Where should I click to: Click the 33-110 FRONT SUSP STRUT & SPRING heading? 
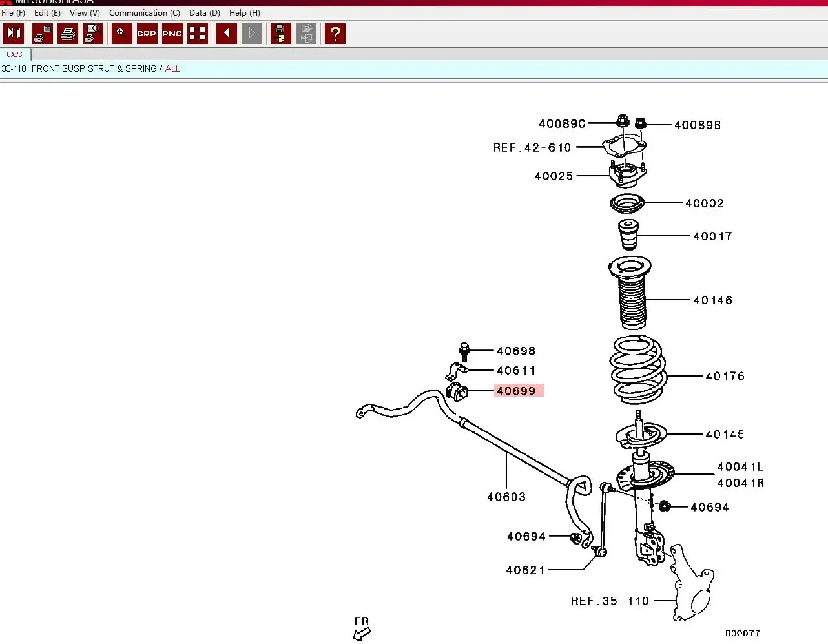[x=79, y=68]
